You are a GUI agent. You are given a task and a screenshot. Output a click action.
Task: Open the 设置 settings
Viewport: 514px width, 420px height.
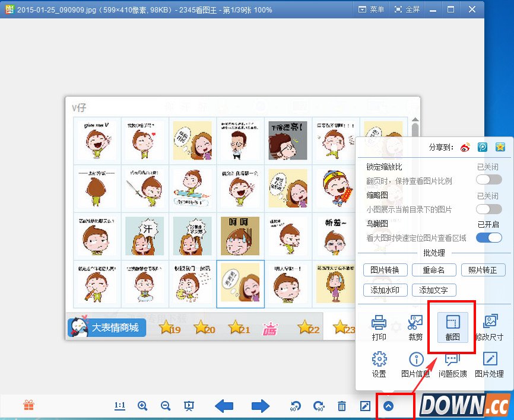[x=379, y=364]
